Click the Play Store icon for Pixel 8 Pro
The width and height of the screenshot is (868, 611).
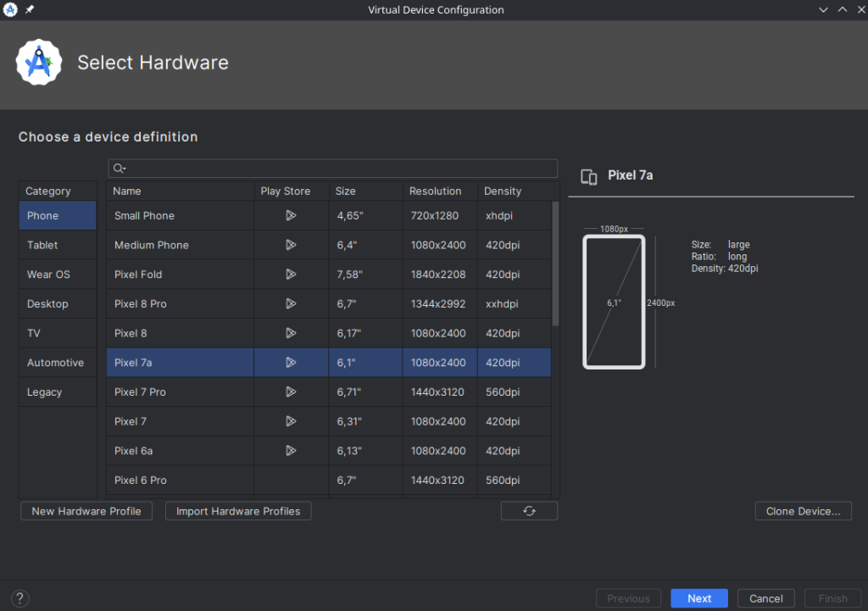point(291,303)
